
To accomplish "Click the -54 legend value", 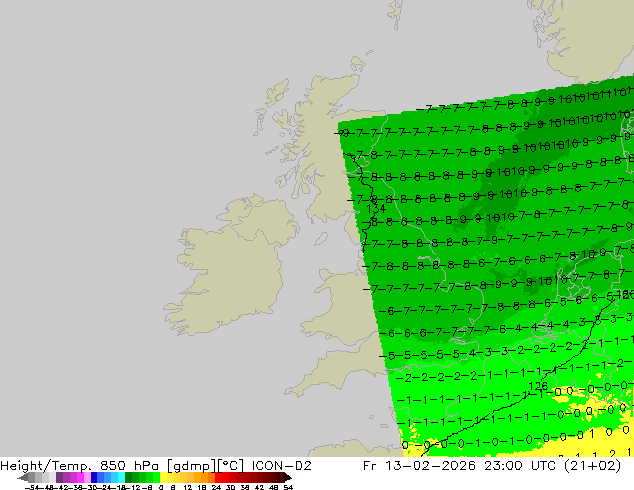I will click(x=32, y=487).
